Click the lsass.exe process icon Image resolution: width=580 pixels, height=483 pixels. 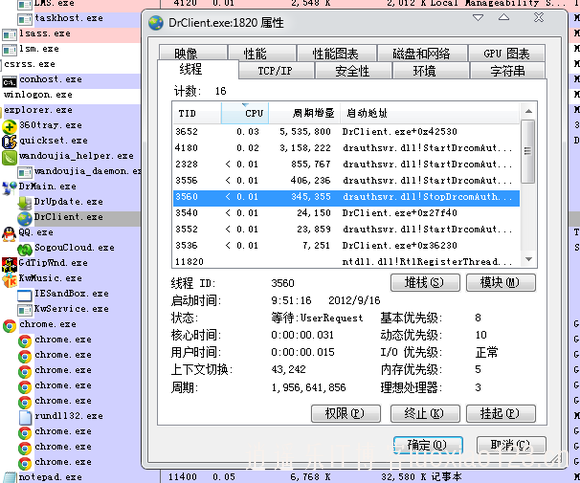[x=9, y=35]
